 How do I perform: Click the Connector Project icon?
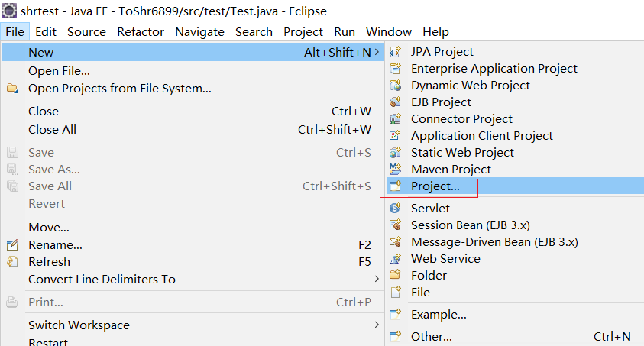pyautogui.click(x=395, y=119)
